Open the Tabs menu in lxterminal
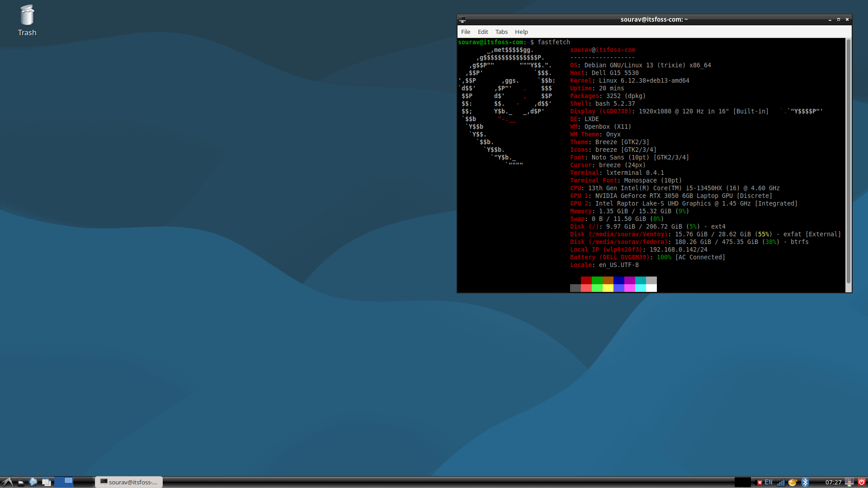Viewport: 868px width, 488px height. click(x=501, y=32)
